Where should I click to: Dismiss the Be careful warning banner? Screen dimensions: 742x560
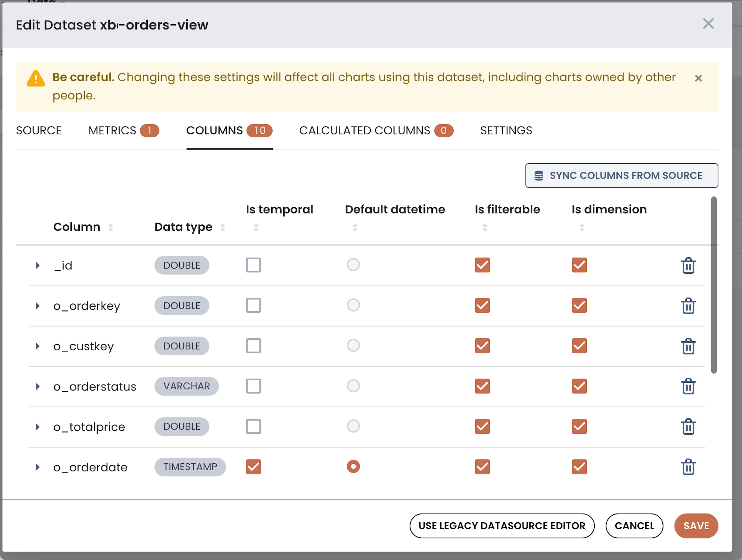coord(698,78)
